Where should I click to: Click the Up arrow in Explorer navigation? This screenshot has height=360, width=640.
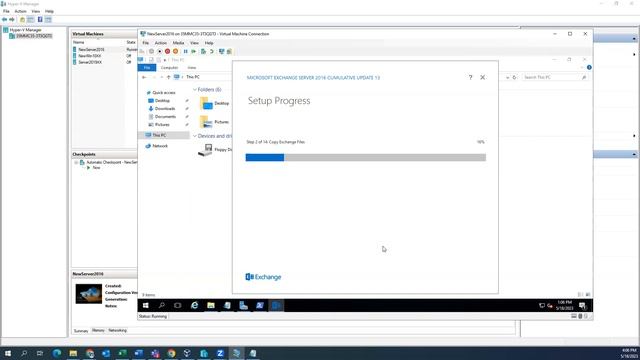point(168,77)
